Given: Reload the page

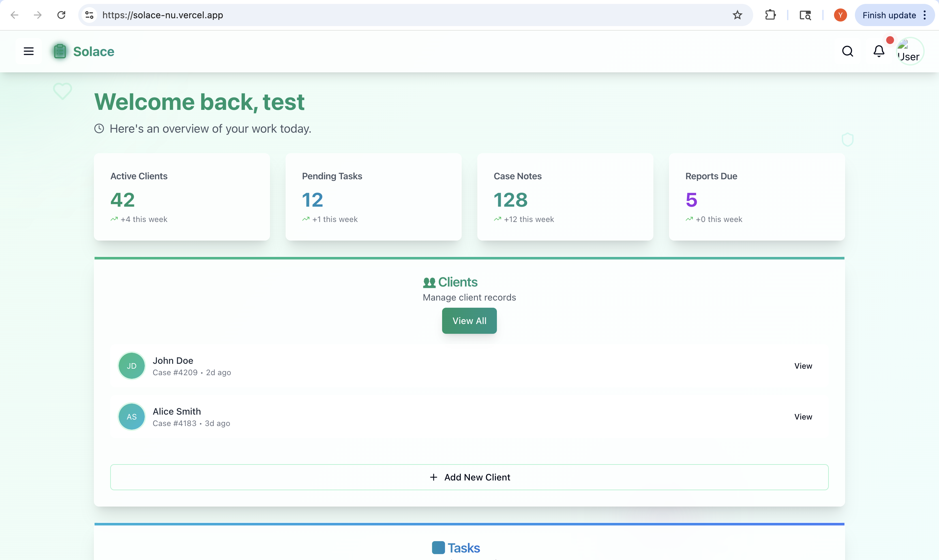Looking at the screenshot, I should pyautogui.click(x=61, y=15).
